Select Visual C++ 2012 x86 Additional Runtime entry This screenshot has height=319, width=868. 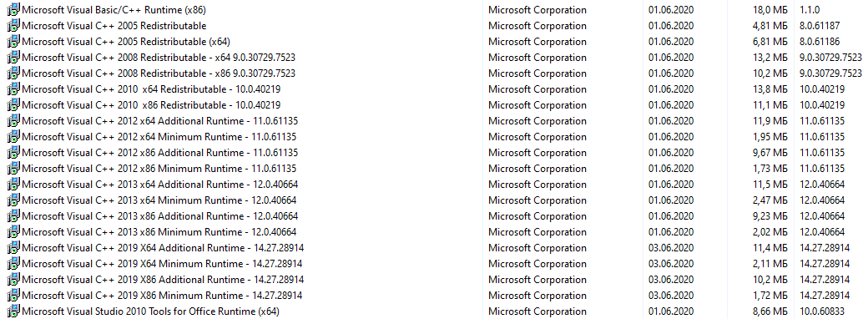160,153
